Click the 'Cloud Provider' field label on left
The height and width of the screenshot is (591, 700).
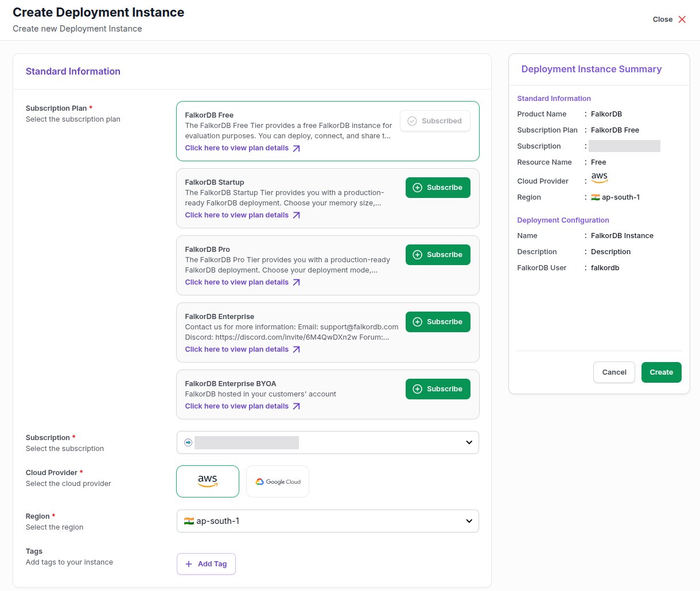pos(52,473)
